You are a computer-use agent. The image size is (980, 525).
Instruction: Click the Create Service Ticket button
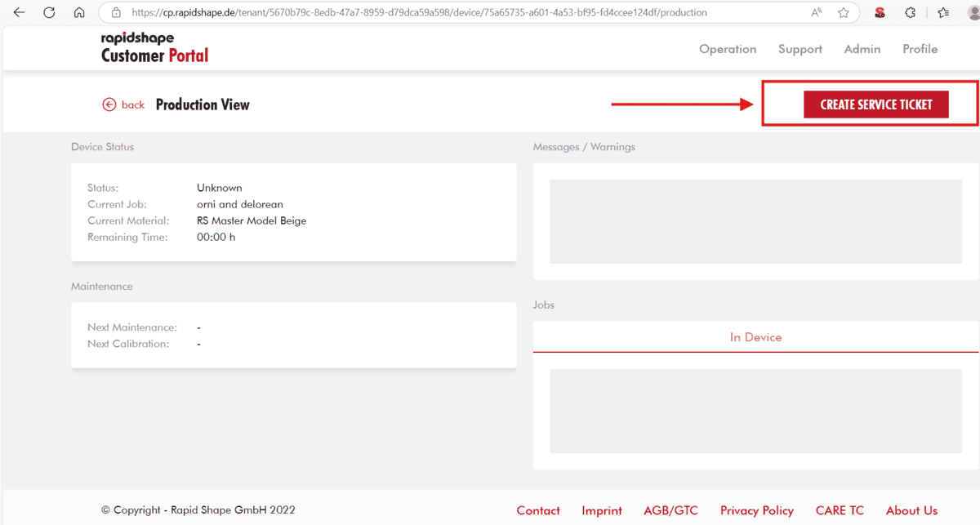[875, 105]
